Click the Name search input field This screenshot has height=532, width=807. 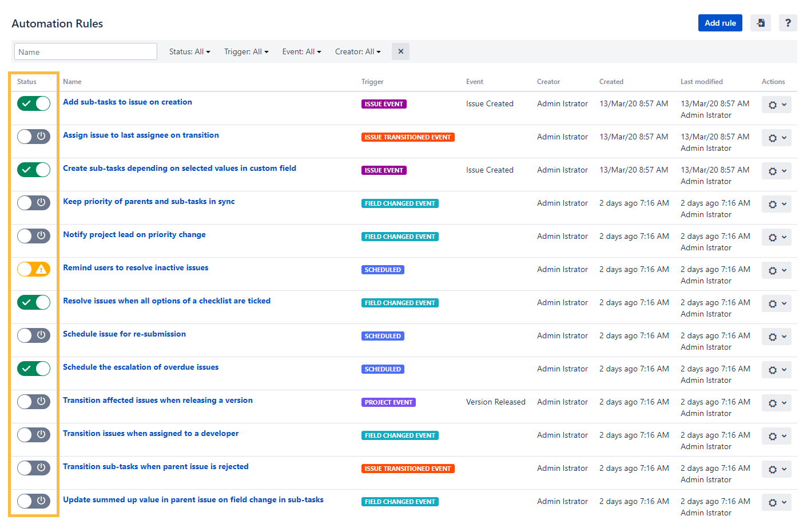pos(85,51)
